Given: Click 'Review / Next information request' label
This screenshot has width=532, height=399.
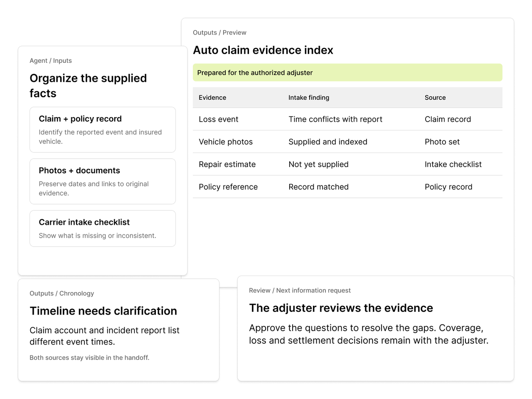Looking at the screenshot, I should [300, 291].
